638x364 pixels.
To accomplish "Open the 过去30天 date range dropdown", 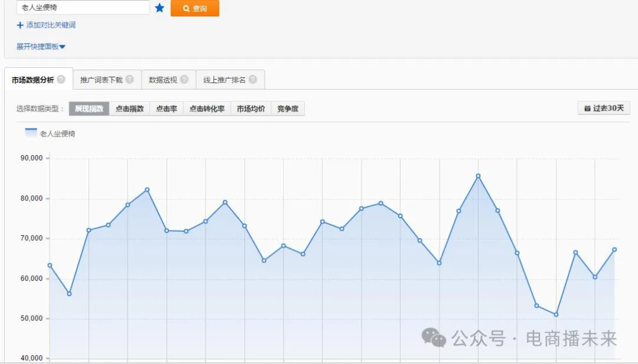I will pos(604,109).
